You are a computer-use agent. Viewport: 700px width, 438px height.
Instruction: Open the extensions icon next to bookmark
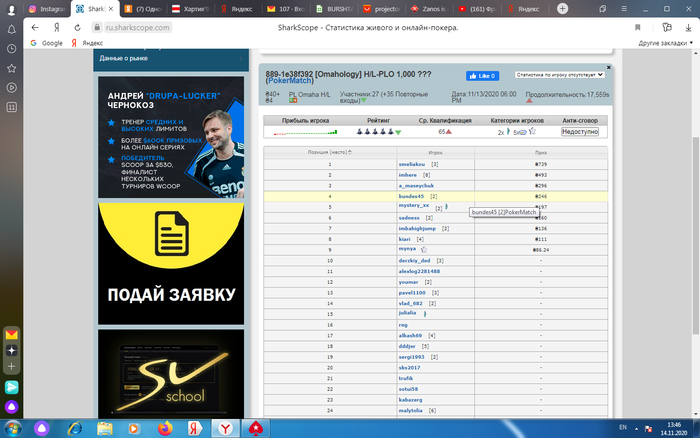(667, 28)
